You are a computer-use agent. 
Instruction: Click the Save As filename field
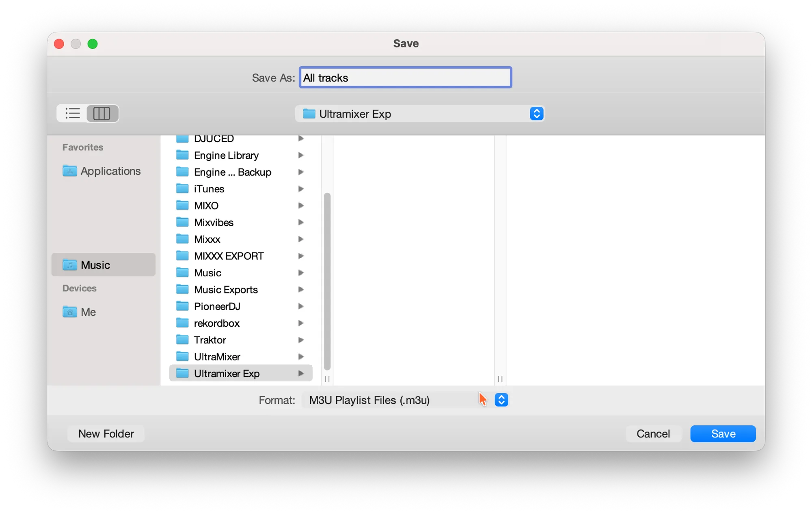pyautogui.click(x=405, y=78)
